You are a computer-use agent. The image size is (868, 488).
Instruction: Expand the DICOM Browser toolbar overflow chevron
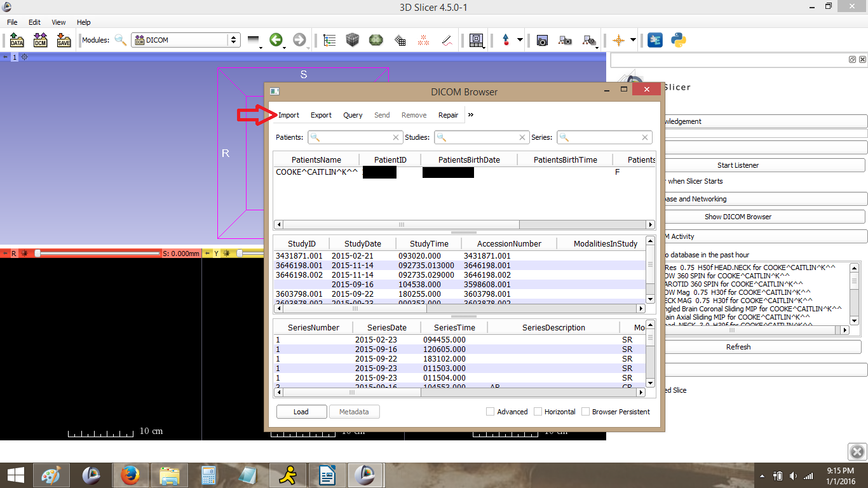[x=471, y=115]
